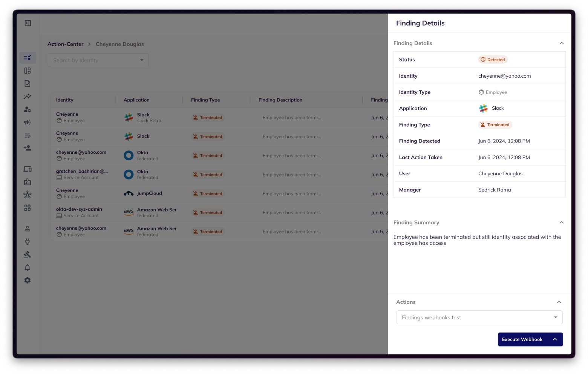Viewport: 588px width, 374px height.
Task: Click the devices icon in sidebar
Action: [x=28, y=169]
